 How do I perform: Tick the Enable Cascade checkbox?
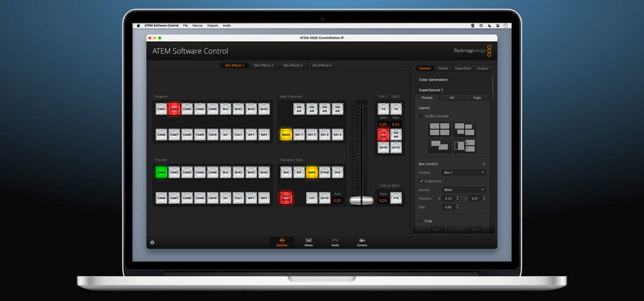pos(421,116)
